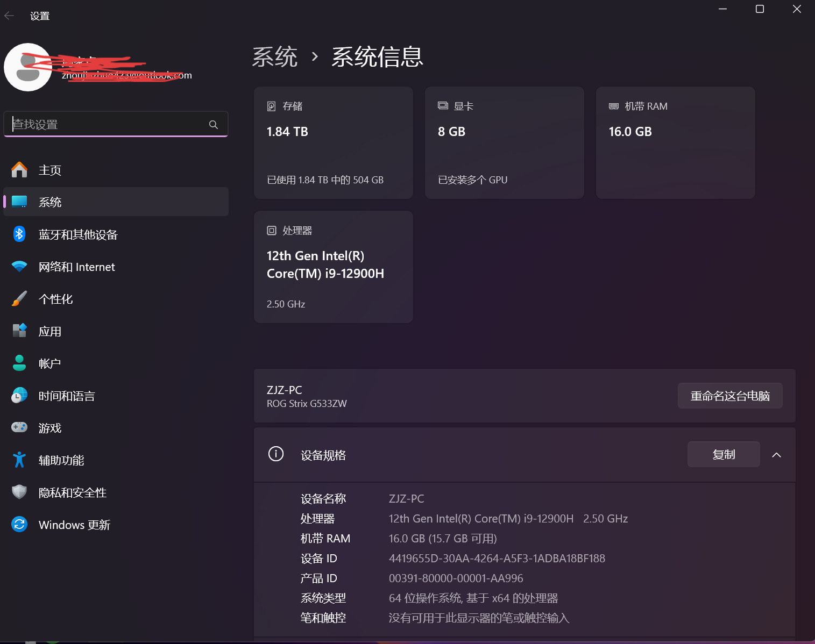815x644 pixels.
Task: Click the account profile picture
Action: pos(28,67)
